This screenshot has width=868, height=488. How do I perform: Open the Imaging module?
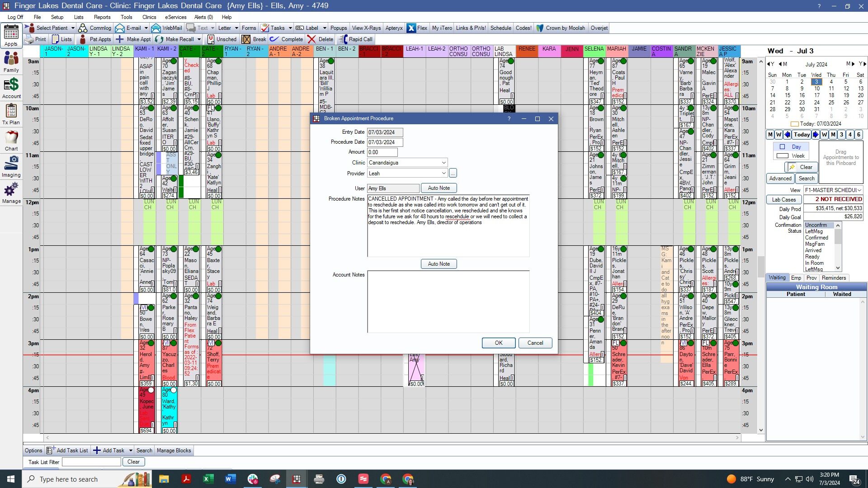pos(11,166)
